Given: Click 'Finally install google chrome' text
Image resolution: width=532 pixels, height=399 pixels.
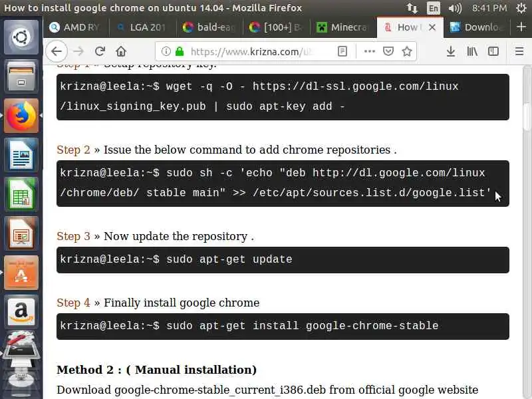Looking at the screenshot, I should (x=182, y=303).
